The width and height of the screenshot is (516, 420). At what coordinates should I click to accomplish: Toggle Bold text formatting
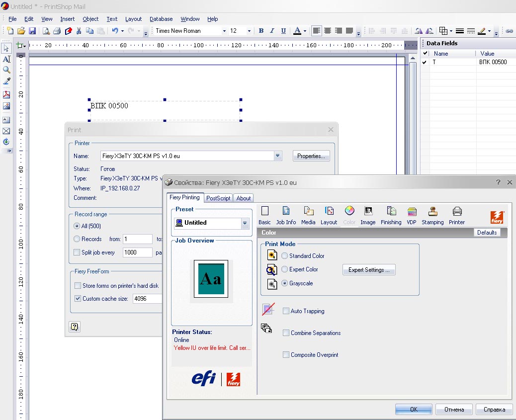tap(261, 31)
